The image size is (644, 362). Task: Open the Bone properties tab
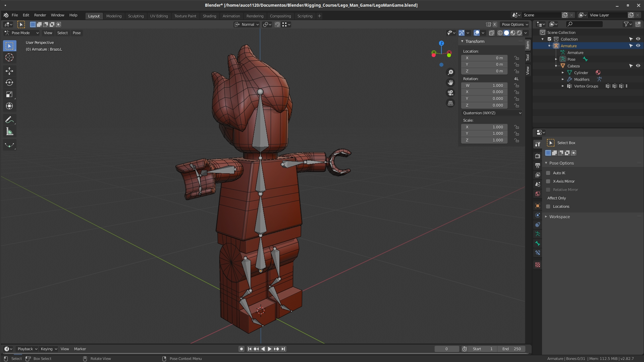click(538, 243)
